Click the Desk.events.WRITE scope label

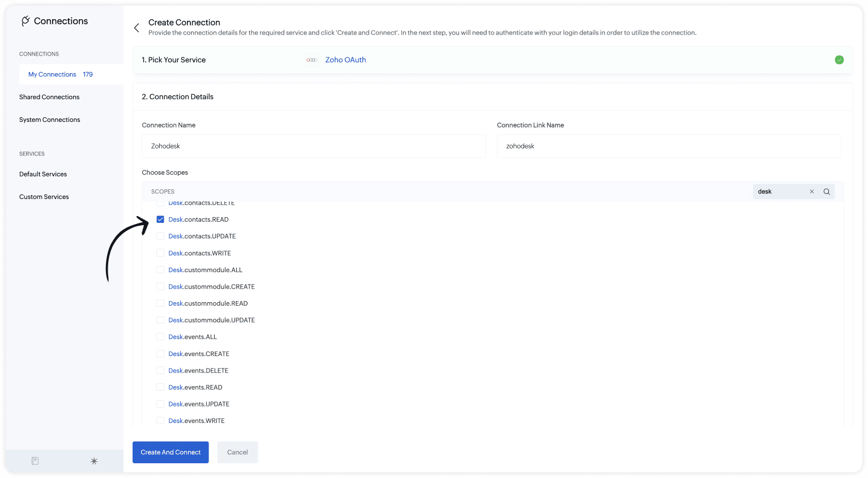click(x=197, y=421)
